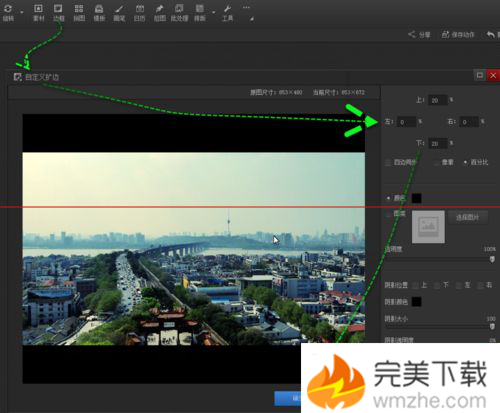
Task: Click the blue confirm button below preview
Action: click(x=288, y=398)
